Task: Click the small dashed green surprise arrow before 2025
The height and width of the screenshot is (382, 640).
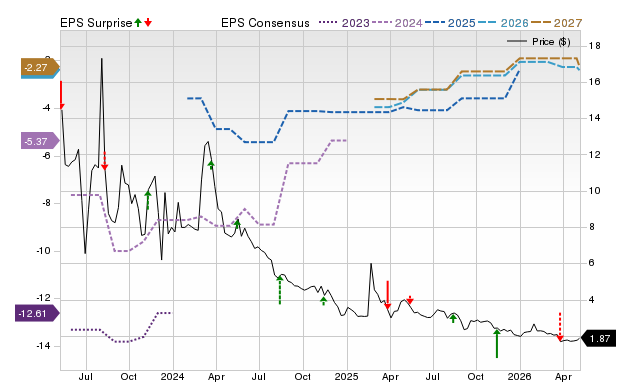Action: coord(323,301)
